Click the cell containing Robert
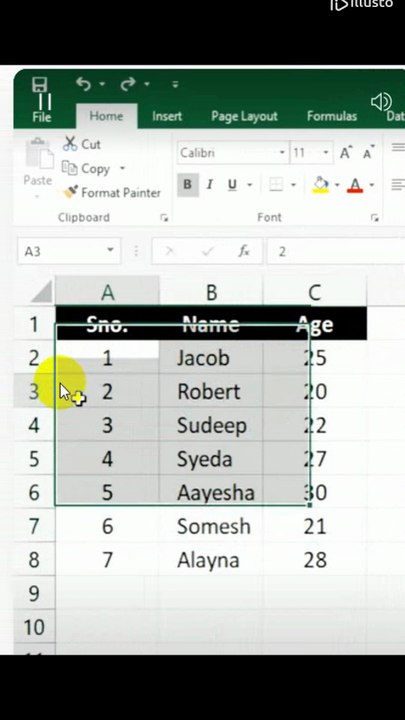This screenshot has width=405, height=720. point(211,391)
